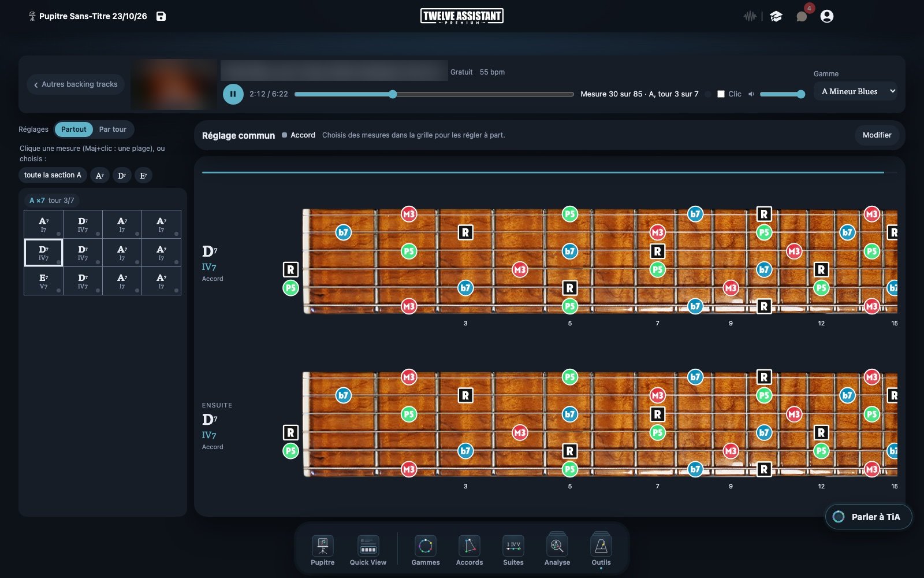Open the Outils tool
This screenshot has width=924, height=578.
pos(601,550)
